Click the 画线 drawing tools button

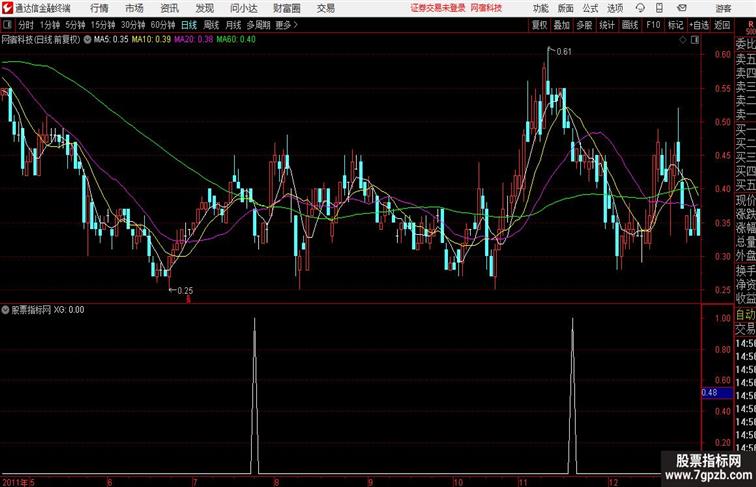click(x=630, y=25)
